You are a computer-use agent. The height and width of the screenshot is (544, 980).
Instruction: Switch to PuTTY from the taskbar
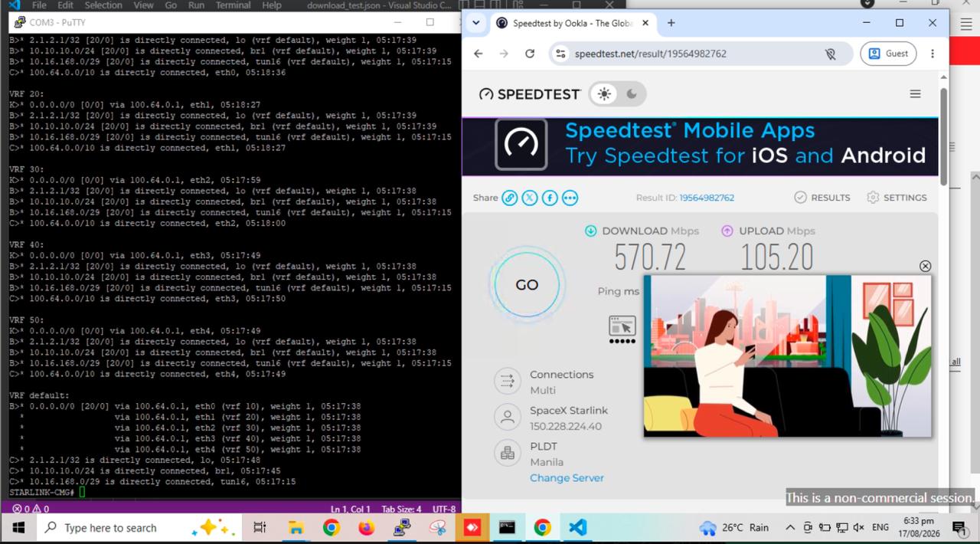[x=402, y=528]
